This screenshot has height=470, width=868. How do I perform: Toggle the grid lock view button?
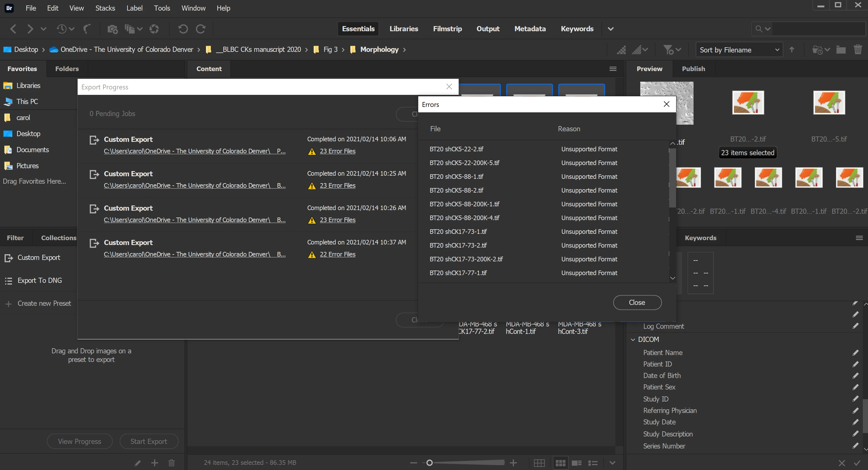point(539,463)
